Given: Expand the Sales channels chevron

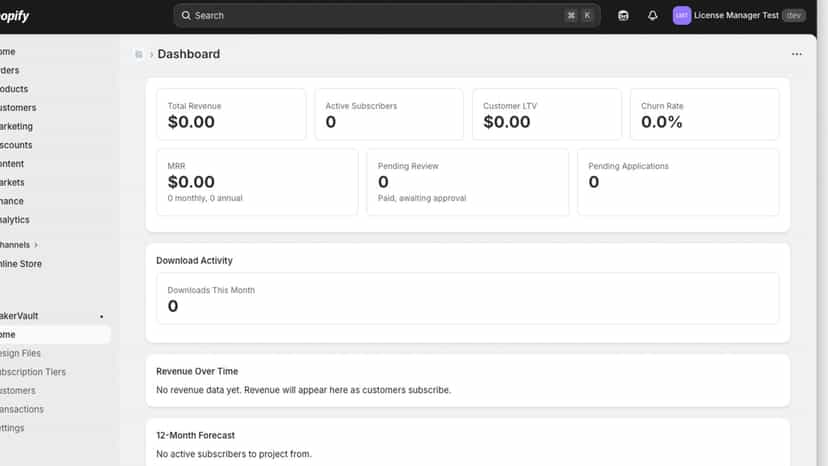Looking at the screenshot, I should tap(36, 245).
